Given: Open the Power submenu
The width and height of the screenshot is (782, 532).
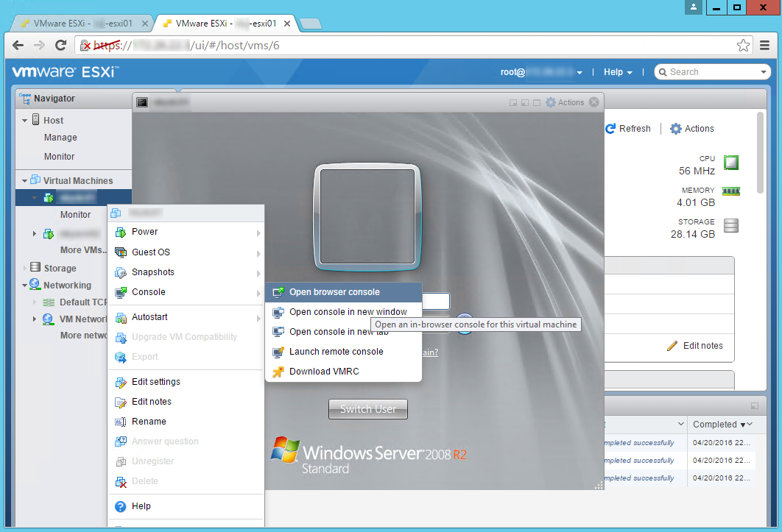Looking at the screenshot, I should pos(144,232).
